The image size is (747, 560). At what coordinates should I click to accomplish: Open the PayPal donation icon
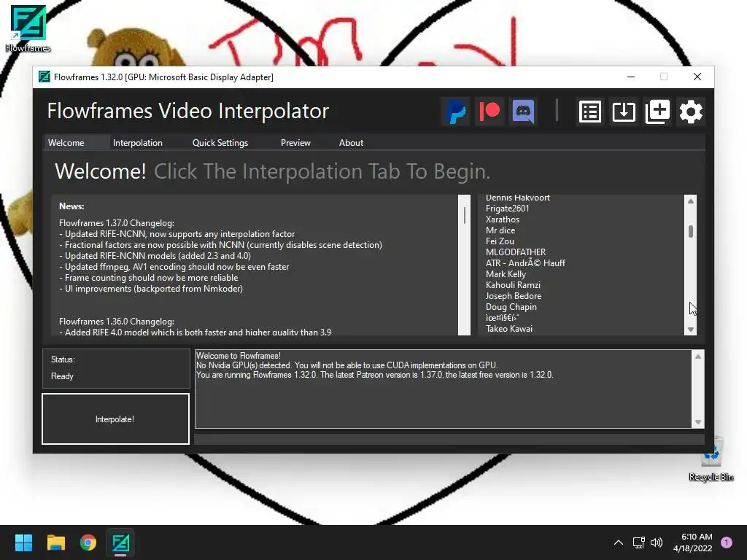(x=455, y=112)
